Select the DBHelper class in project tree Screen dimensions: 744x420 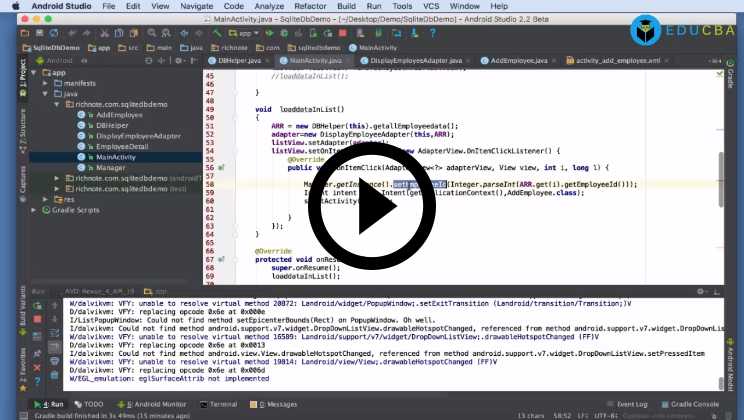click(x=111, y=125)
